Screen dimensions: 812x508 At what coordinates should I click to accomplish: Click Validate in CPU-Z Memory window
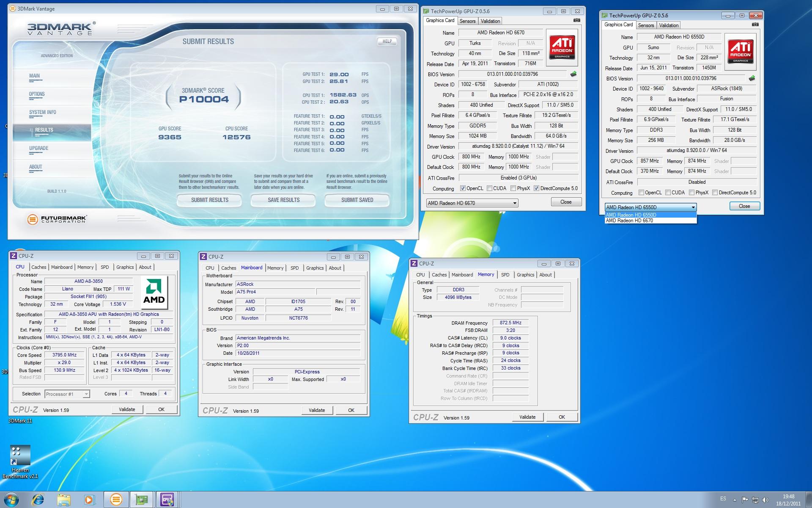pos(527,417)
